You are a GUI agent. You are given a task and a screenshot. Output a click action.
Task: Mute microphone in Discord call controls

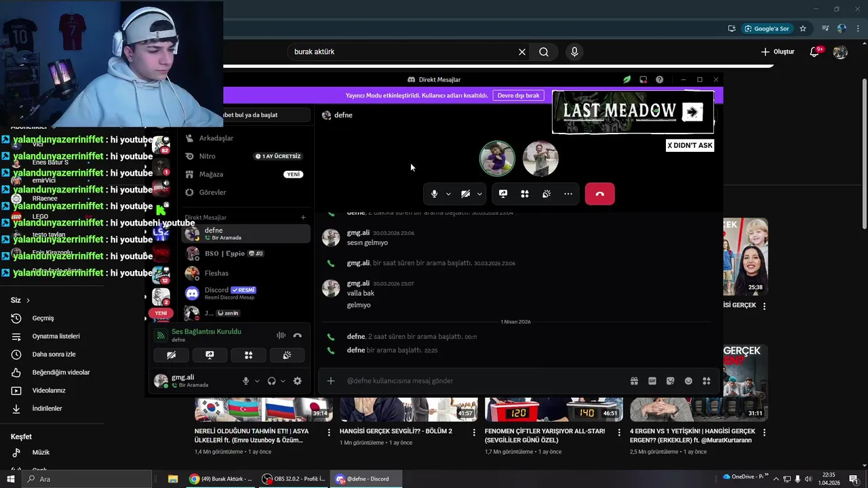(x=434, y=194)
